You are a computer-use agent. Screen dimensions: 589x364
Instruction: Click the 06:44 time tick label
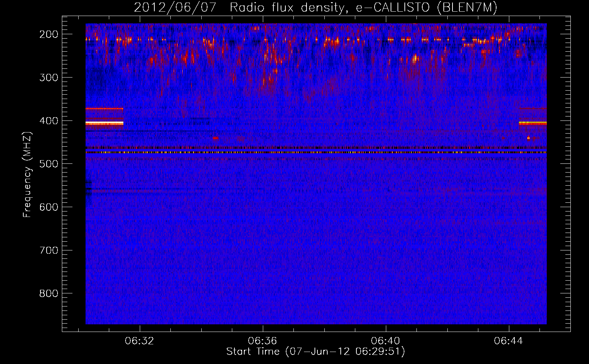(x=509, y=341)
